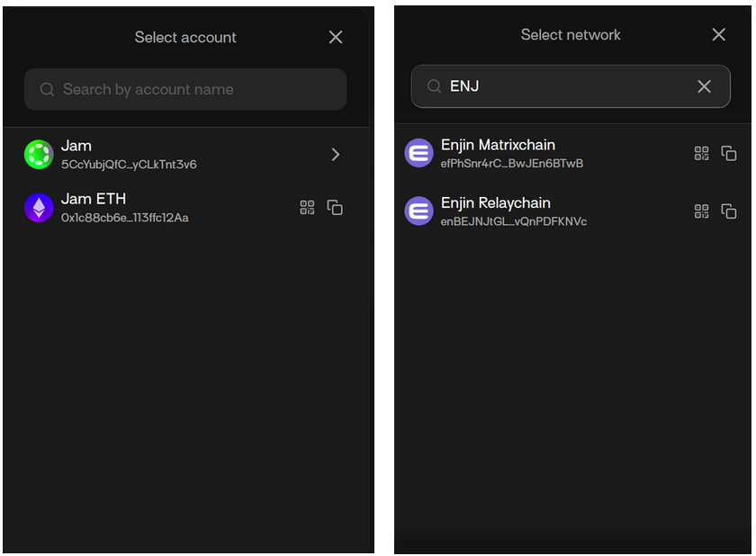Select the Jam ETH Ethereum avatar icon
The image size is (756, 556).
(x=39, y=208)
